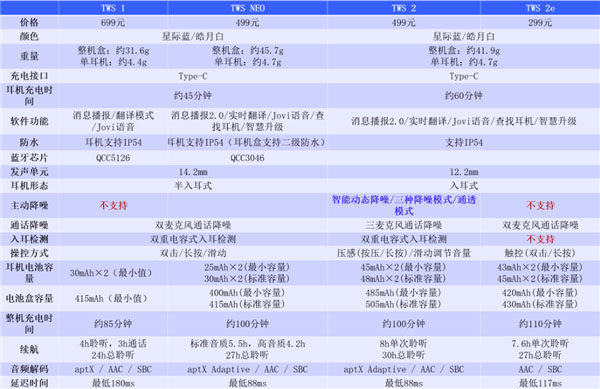Image resolution: width=600 pixels, height=389 pixels.
Task: Click the TWS 1 column header
Action: [x=113, y=8]
